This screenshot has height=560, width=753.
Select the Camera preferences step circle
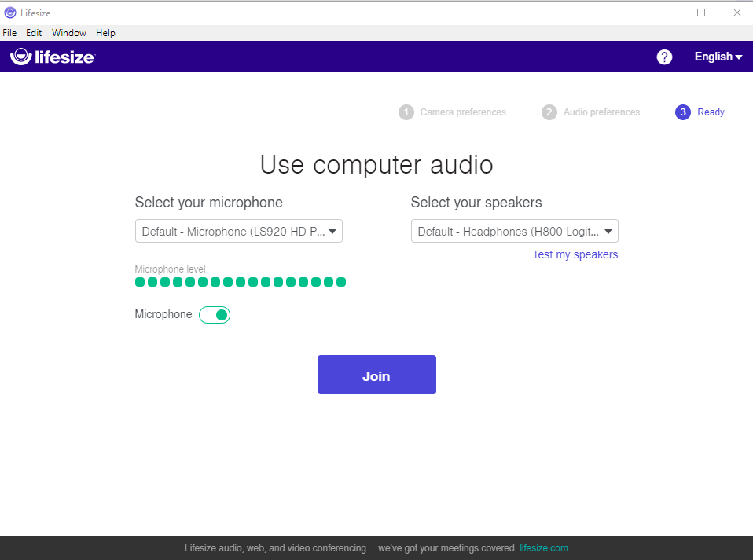[406, 112]
